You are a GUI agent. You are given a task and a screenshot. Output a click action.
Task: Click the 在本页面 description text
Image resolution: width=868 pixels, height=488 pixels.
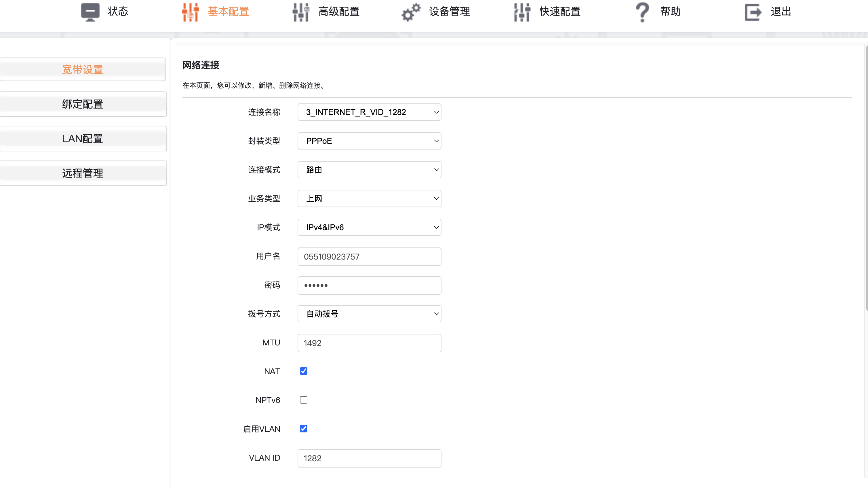click(255, 85)
